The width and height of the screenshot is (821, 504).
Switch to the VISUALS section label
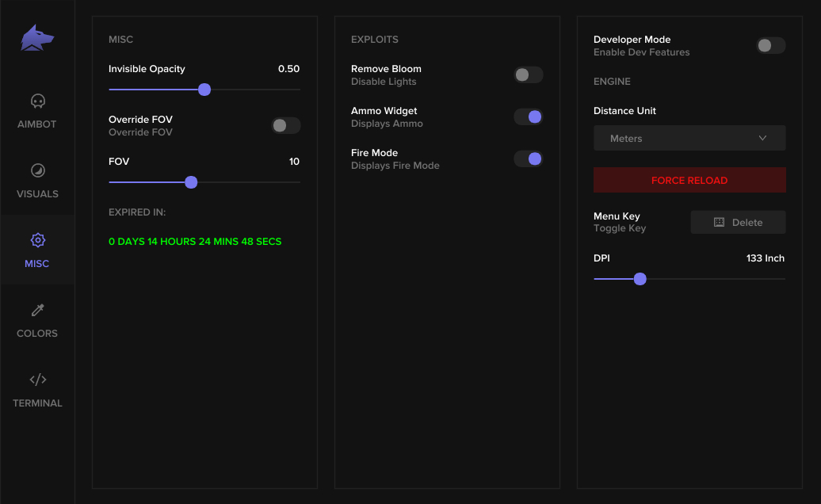(36, 193)
